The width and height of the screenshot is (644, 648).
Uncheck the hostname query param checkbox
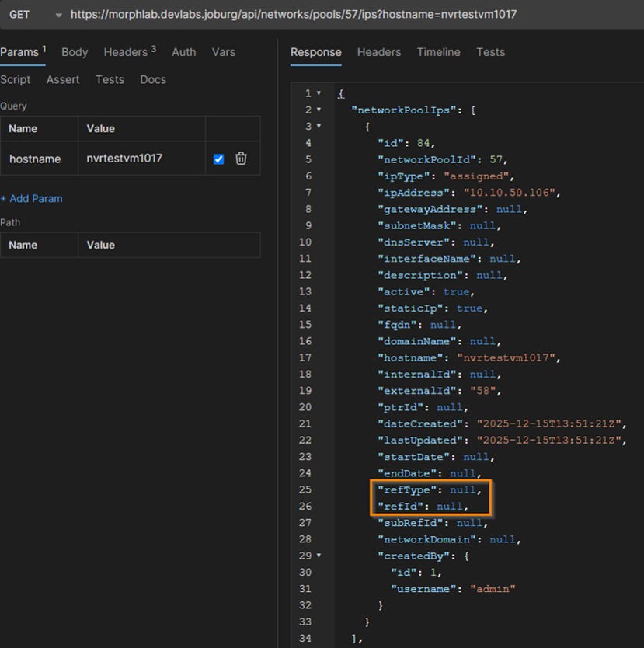pos(218,159)
